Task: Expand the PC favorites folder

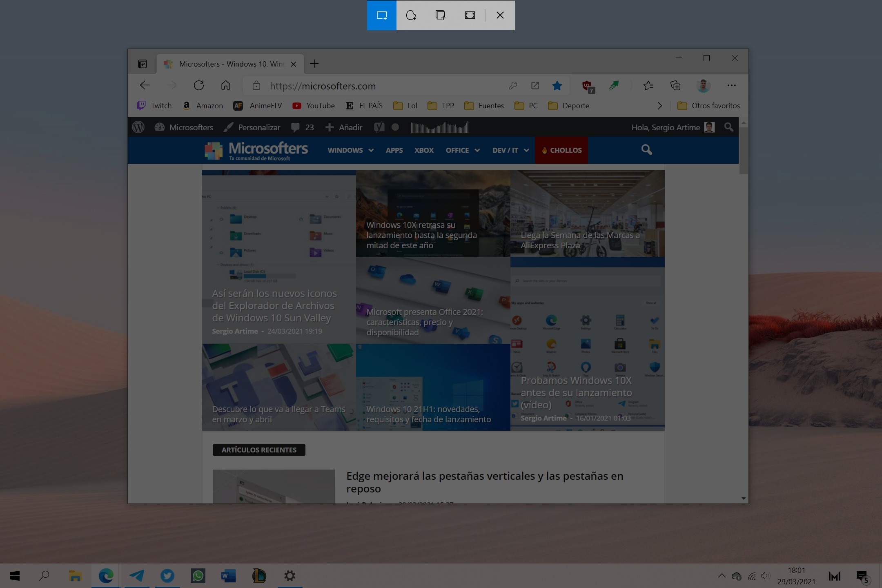Action: click(x=526, y=106)
